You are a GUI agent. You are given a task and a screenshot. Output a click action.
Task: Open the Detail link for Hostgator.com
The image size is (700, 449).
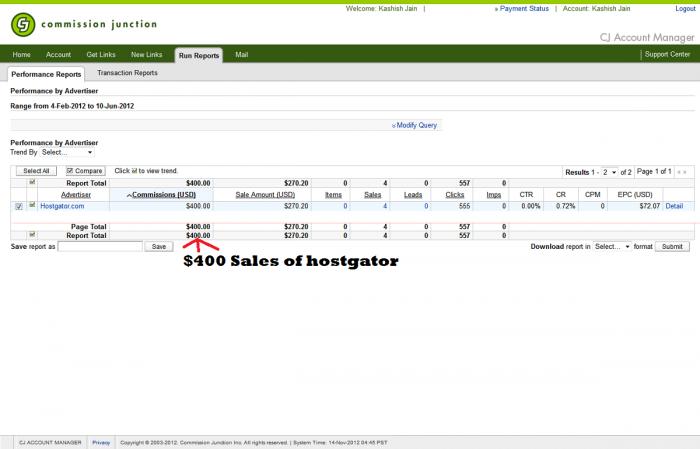(x=674, y=206)
